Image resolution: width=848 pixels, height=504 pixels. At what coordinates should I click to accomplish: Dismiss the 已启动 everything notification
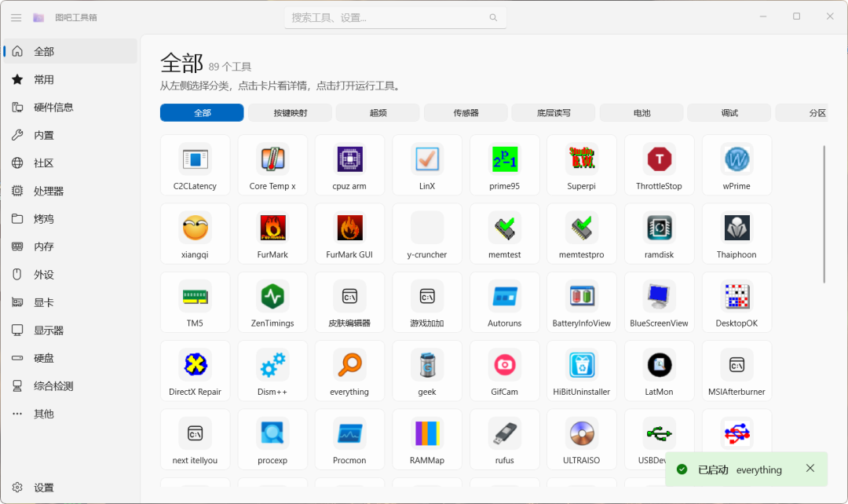(810, 469)
